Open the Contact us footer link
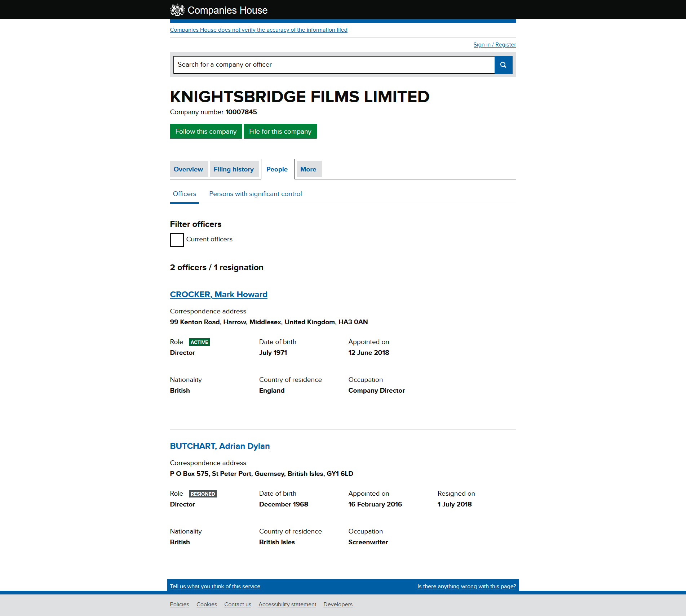686x616 pixels. coord(238,604)
